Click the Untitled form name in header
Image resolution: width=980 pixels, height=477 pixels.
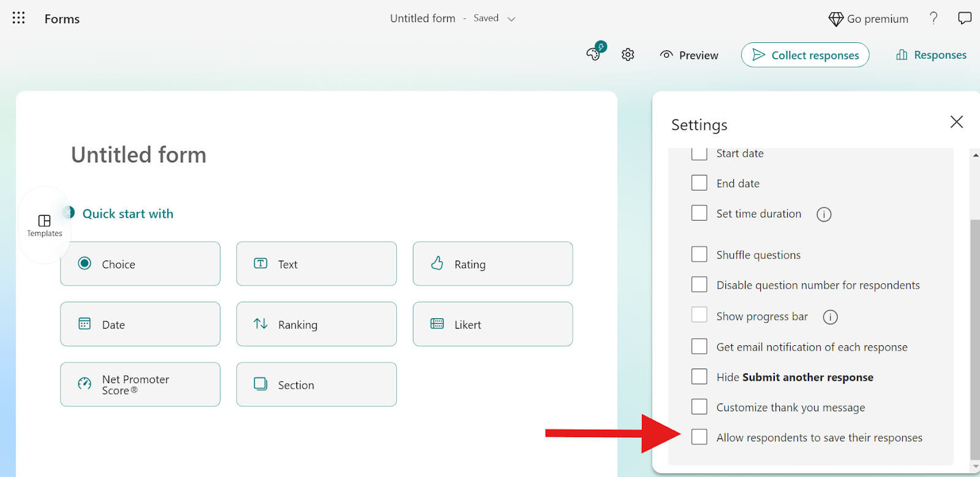423,18
